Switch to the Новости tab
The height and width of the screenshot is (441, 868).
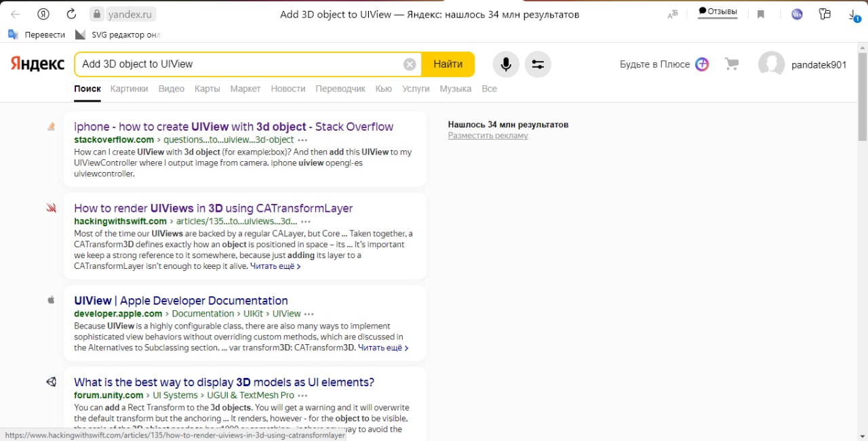(288, 89)
